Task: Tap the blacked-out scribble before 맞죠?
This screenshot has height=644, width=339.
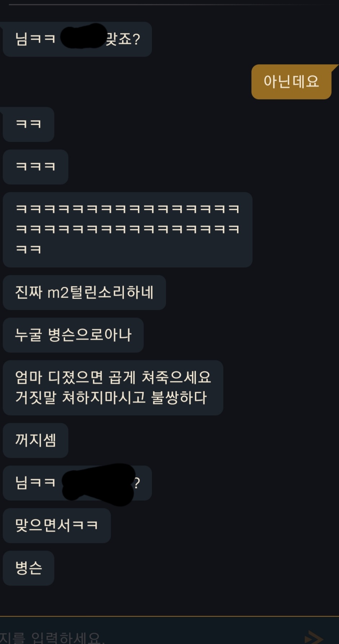Action: (x=84, y=36)
